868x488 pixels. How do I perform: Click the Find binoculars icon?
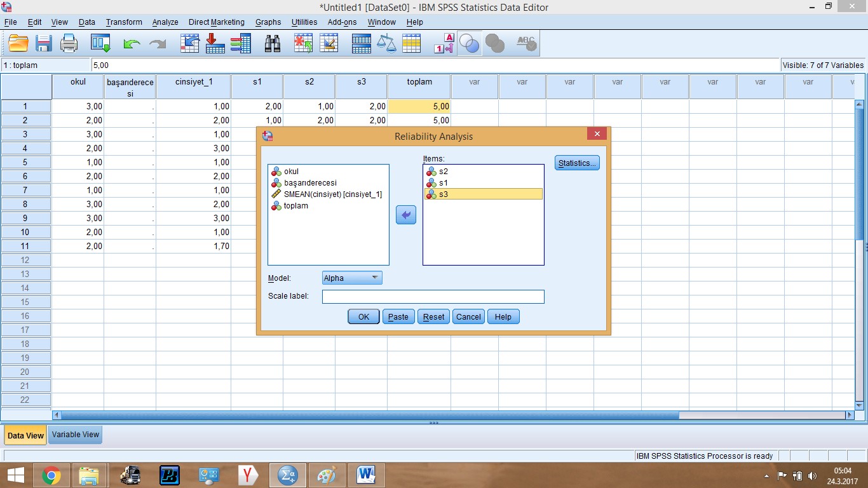(x=273, y=43)
